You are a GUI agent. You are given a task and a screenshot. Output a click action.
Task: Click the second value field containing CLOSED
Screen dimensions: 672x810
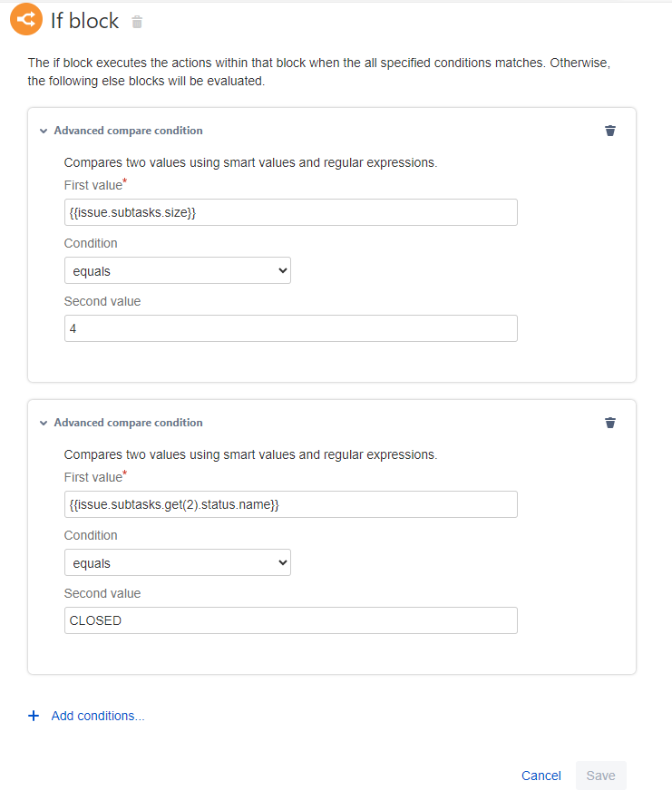[x=291, y=620]
